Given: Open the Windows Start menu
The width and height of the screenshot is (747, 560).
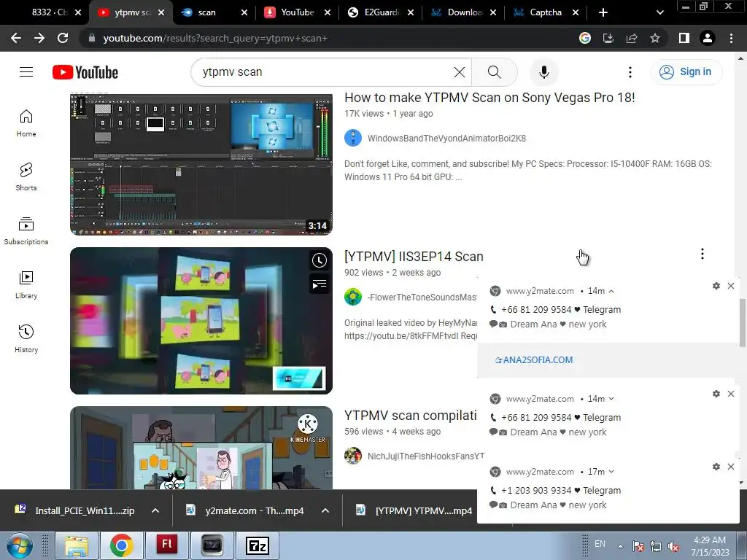Looking at the screenshot, I should [x=19, y=545].
